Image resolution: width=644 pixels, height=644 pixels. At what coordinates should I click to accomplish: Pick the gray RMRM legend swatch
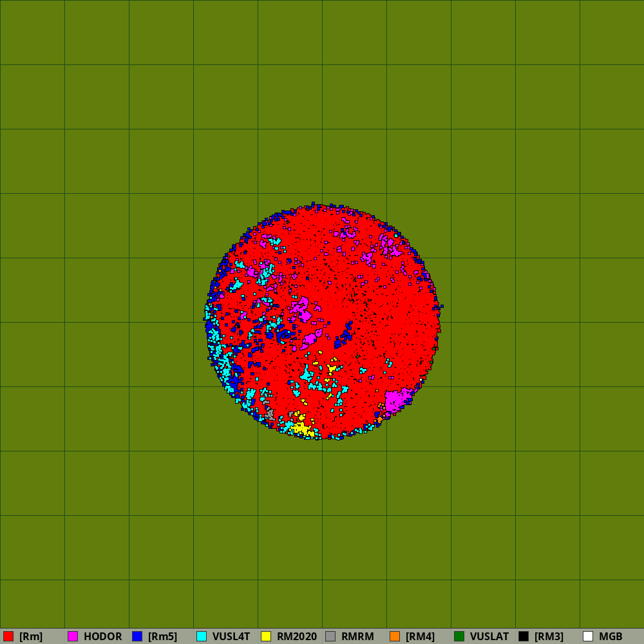click(x=330, y=636)
